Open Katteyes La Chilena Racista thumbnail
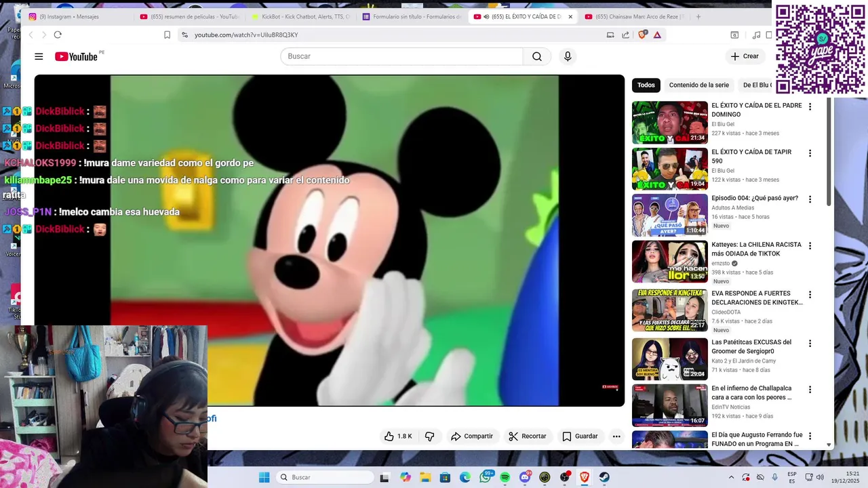The width and height of the screenshot is (868, 488). (670, 262)
